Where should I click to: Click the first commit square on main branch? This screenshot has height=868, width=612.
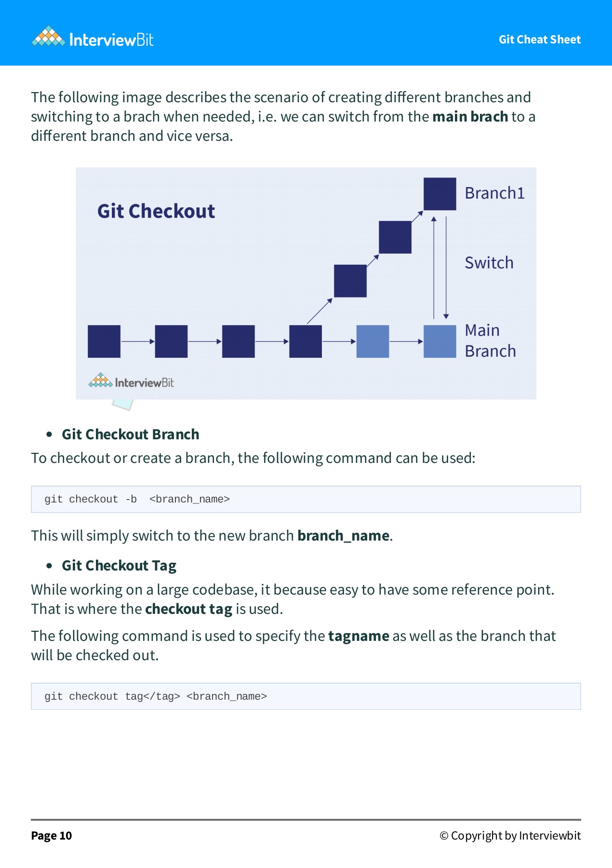click(104, 341)
